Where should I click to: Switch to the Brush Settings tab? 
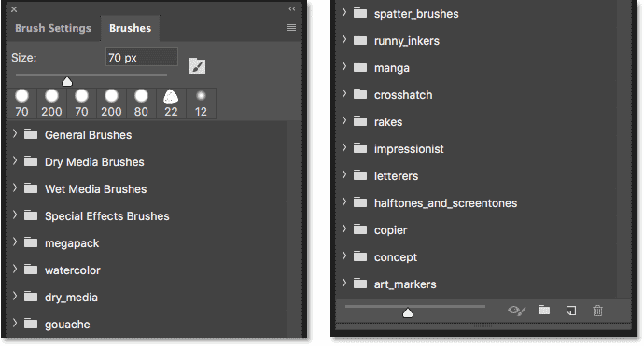53,28
